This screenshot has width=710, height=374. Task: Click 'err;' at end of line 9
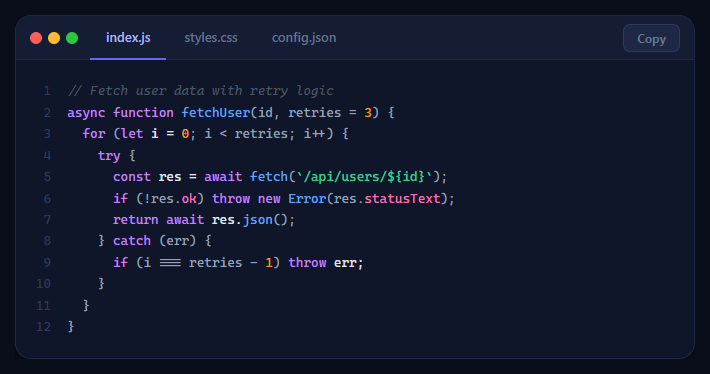pos(349,263)
